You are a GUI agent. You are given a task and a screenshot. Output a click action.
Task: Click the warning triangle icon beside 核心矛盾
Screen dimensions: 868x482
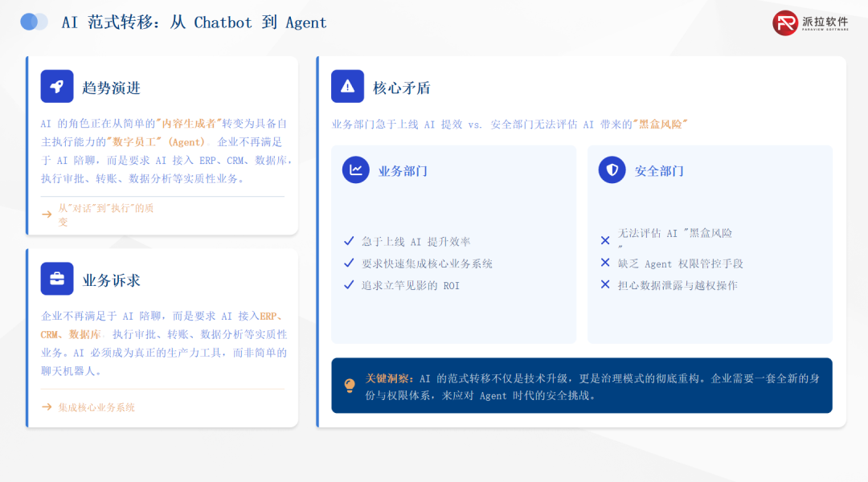pos(348,86)
